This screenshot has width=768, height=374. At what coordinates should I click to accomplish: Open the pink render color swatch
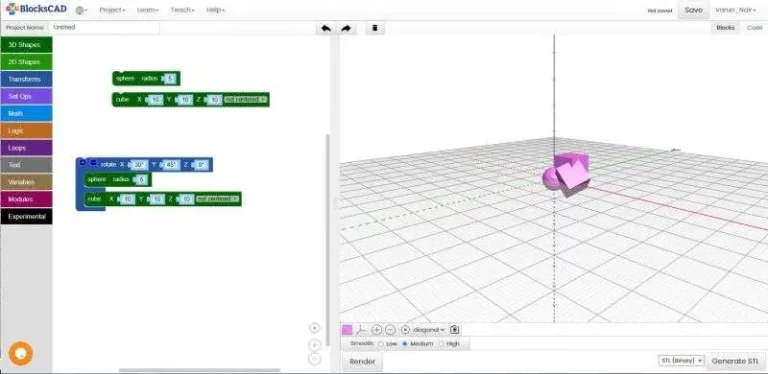pos(347,330)
